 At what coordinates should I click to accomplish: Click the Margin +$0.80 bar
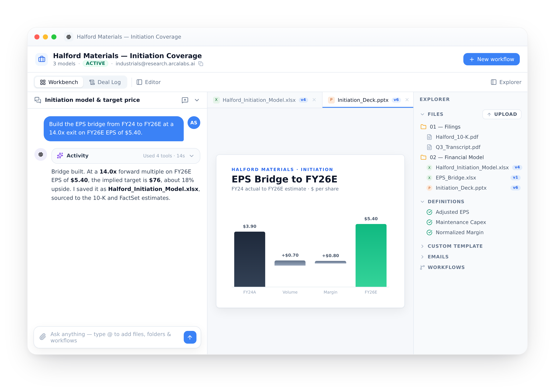pyautogui.click(x=331, y=262)
